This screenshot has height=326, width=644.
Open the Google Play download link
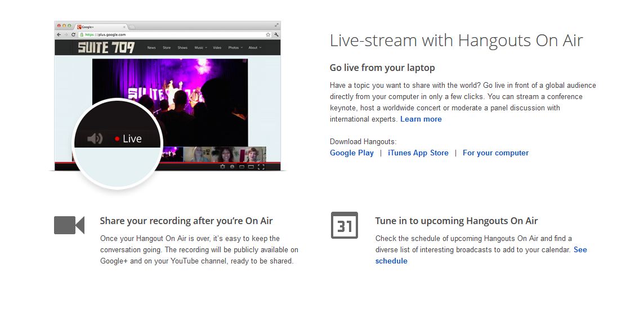(x=352, y=153)
